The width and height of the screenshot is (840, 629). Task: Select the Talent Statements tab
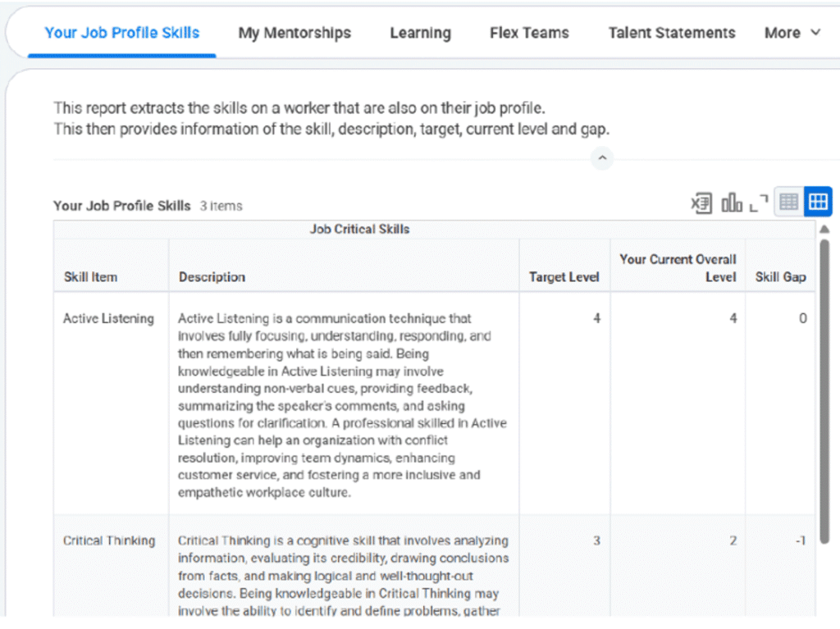[672, 34]
